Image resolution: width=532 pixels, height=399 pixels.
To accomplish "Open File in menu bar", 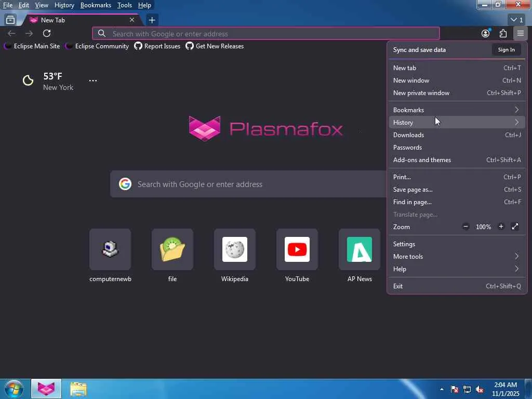I will coord(8,5).
